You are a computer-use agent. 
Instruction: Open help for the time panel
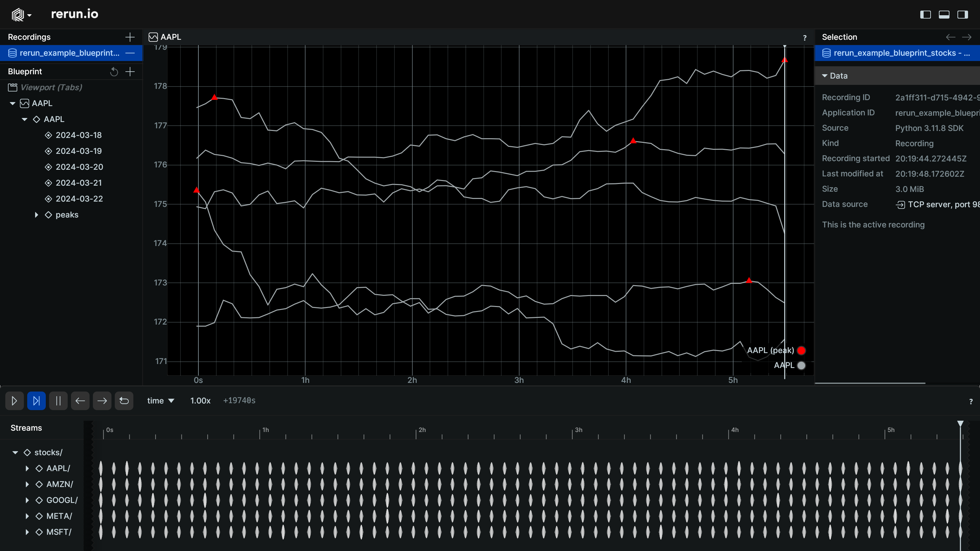tap(970, 401)
